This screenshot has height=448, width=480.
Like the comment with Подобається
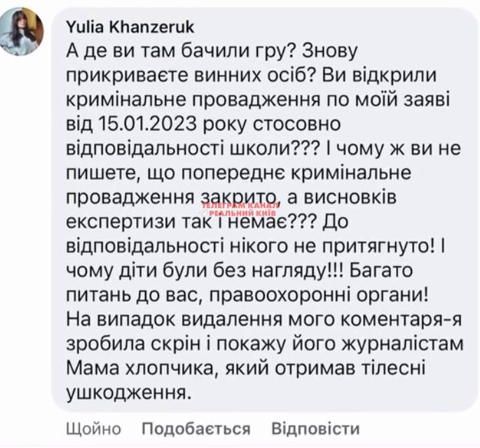(196, 428)
